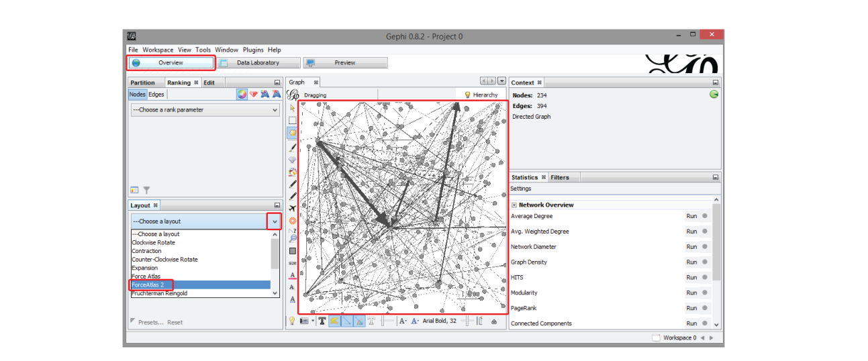Select the heat map tool
The height and width of the screenshot is (361, 868).
tap(292, 221)
